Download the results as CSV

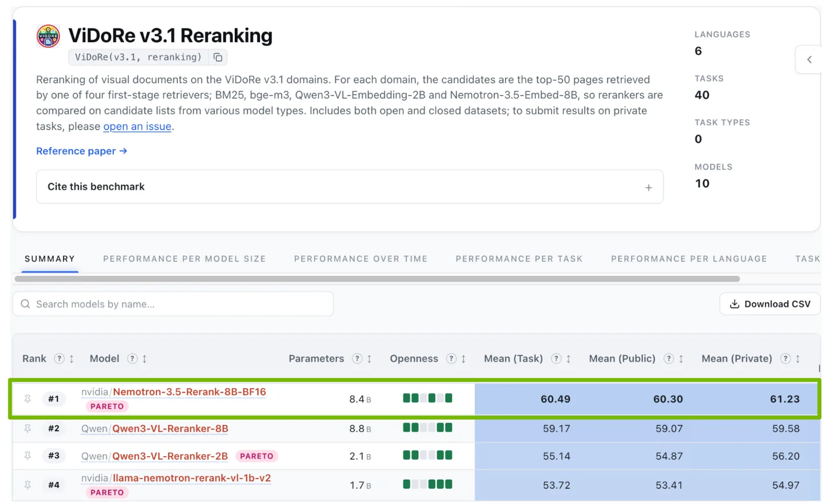coord(770,304)
